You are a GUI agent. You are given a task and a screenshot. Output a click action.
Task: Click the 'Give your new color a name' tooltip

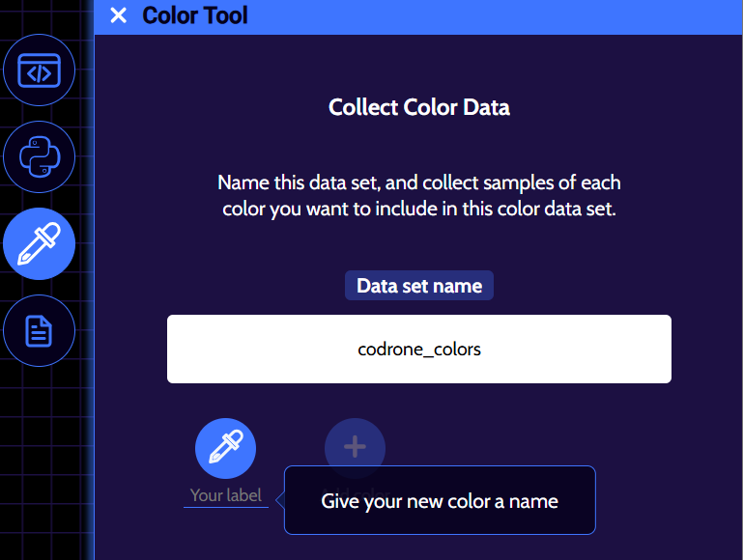(440, 500)
